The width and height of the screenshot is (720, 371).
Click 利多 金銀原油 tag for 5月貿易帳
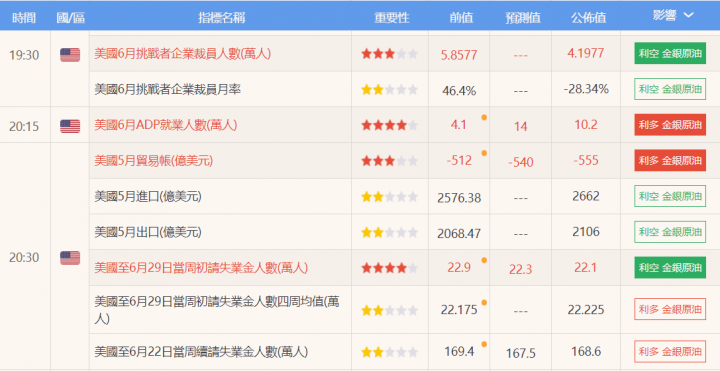coord(670,160)
